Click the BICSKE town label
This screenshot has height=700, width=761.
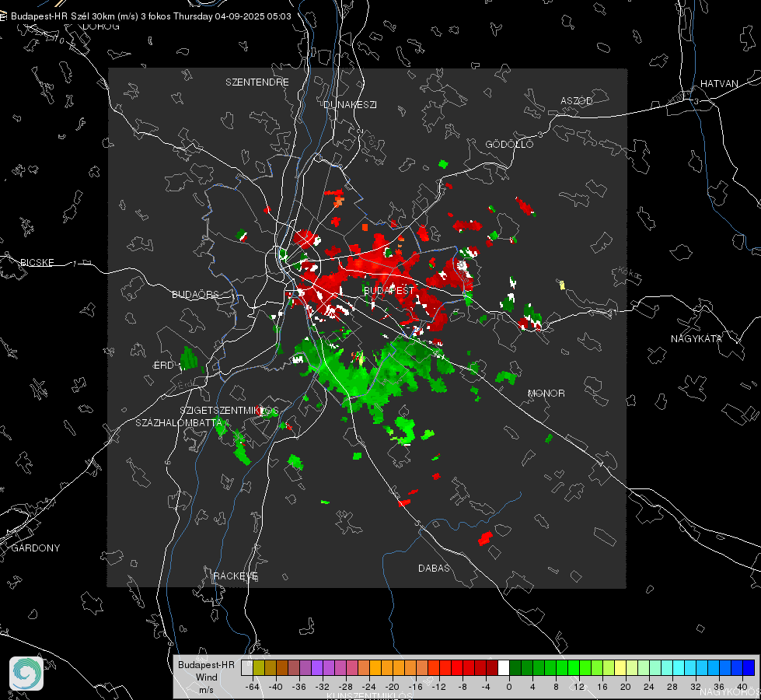point(37,263)
